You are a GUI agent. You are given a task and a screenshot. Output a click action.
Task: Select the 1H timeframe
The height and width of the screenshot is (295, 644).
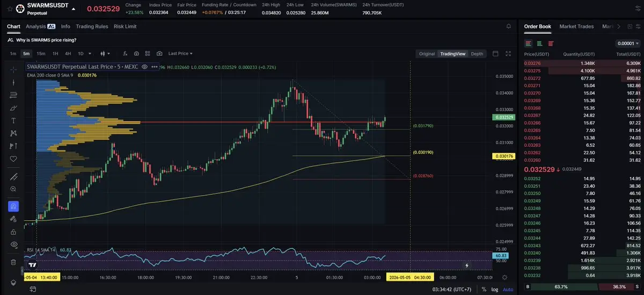(x=55, y=54)
